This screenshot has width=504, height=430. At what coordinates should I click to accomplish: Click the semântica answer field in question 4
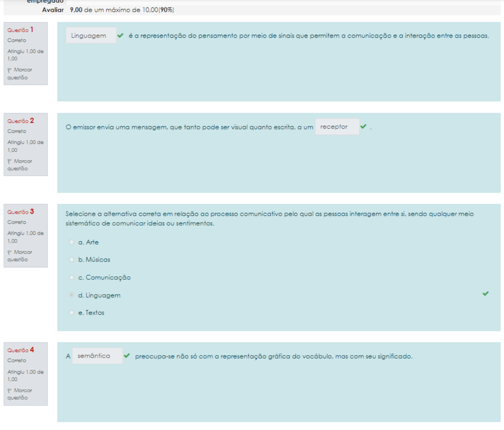point(97,356)
